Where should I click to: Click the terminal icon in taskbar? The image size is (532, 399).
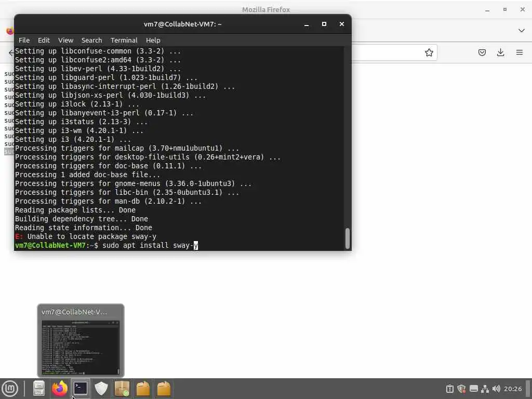click(x=81, y=389)
